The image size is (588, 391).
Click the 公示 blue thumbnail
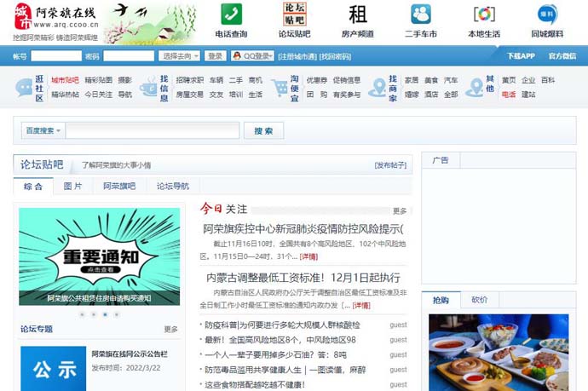53,369
